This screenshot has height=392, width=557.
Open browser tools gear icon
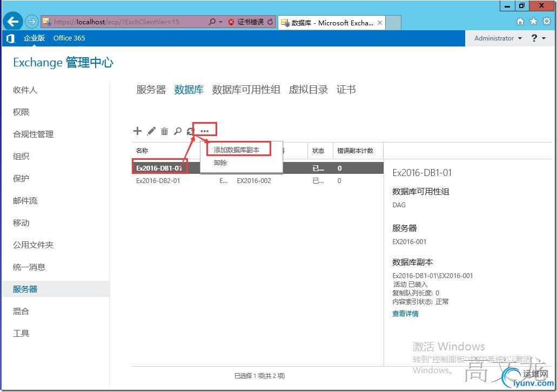pyautogui.click(x=547, y=22)
